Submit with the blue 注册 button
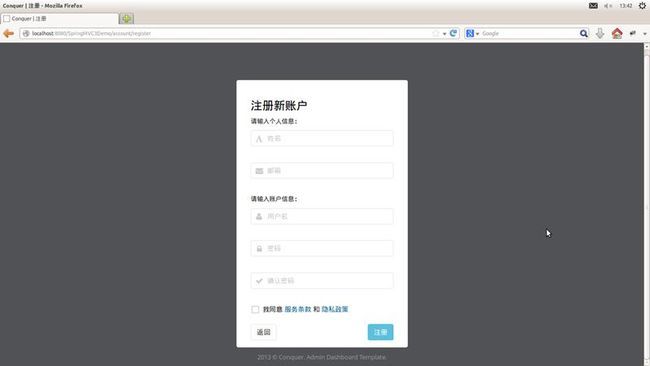 (x=380, y=332)
